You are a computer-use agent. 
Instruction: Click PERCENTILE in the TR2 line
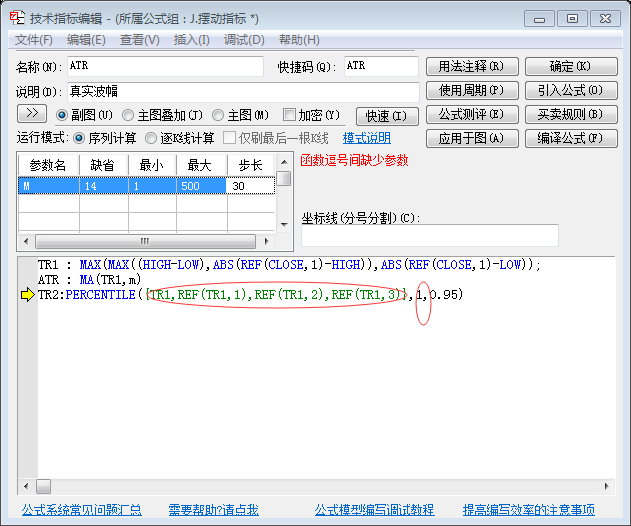coord(101,295)
